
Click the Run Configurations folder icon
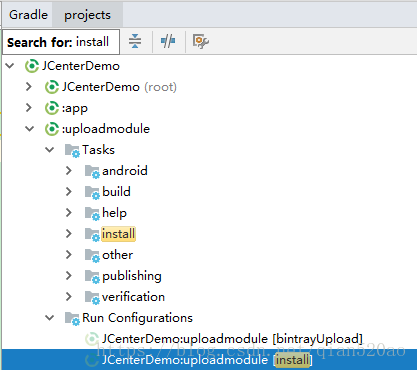[72, 319]
